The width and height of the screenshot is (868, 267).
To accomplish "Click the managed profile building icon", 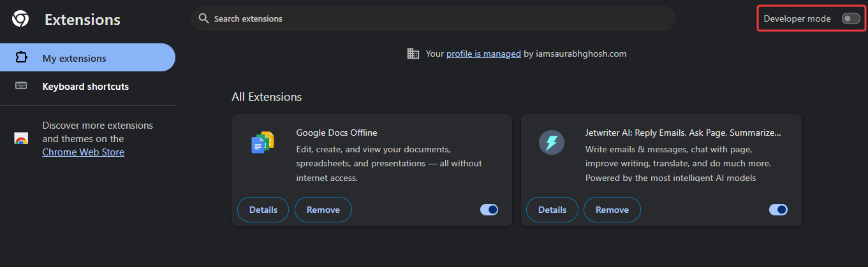I will point(413,54).
